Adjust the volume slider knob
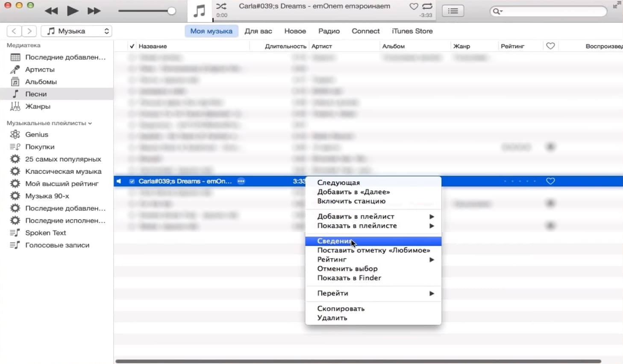 [171, 11]
